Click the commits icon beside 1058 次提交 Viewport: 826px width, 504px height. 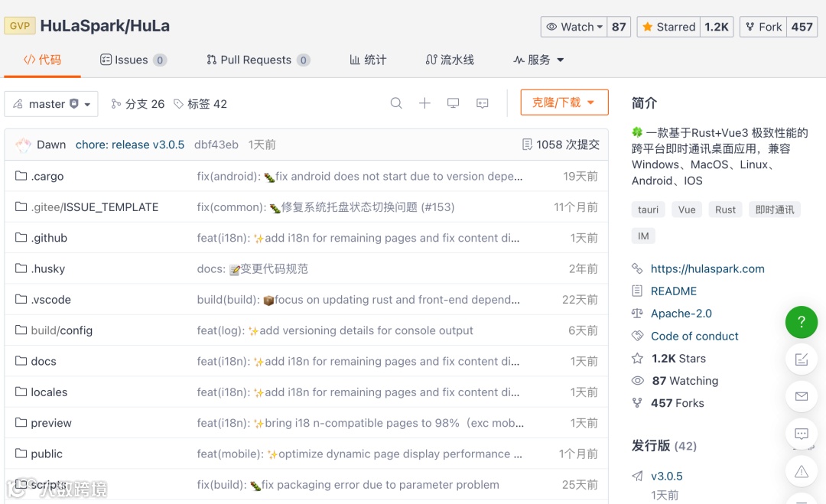click(527, 145)
